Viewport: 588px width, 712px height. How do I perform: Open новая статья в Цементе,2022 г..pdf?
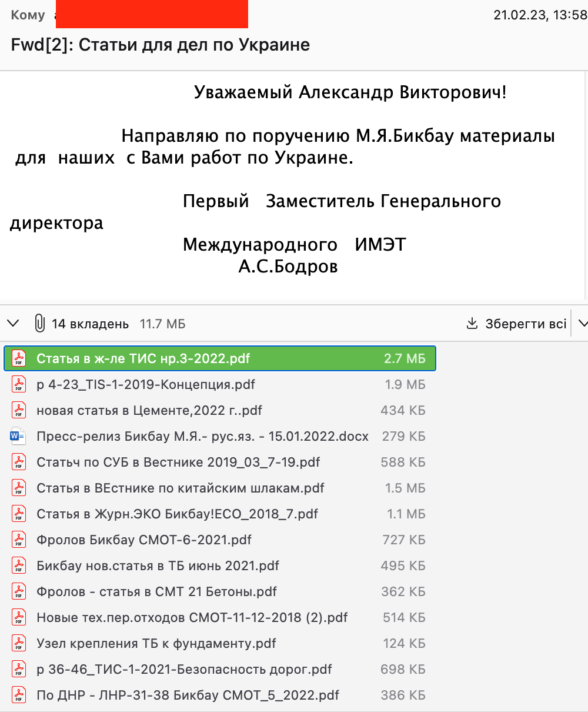[x=220, y=410]
